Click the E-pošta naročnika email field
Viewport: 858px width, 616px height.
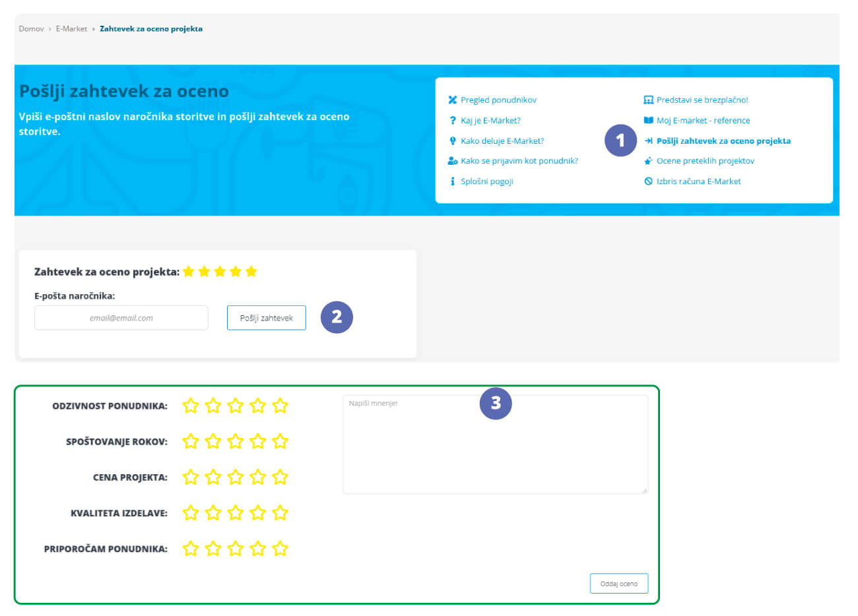121,318
